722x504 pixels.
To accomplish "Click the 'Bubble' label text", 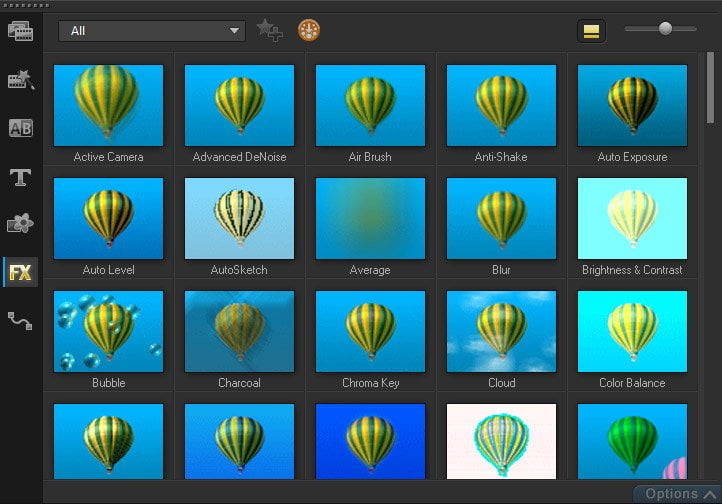I will (x=109, y=383).
